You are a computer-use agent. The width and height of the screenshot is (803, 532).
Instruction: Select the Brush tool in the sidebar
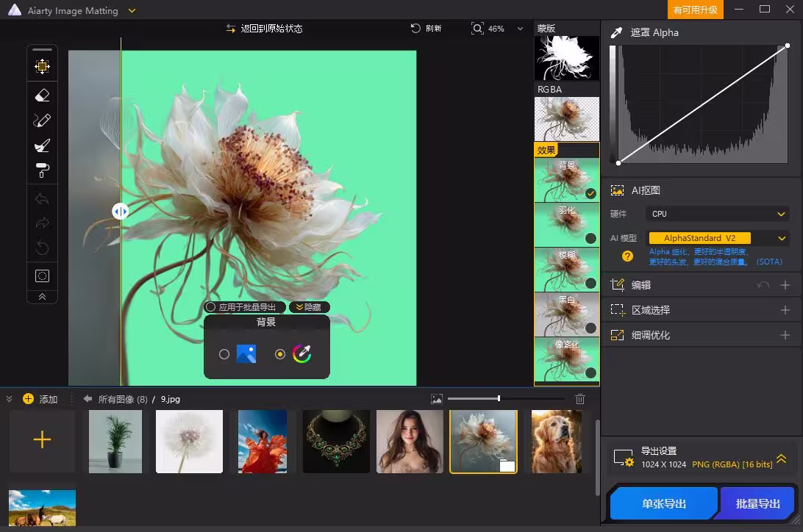[42, 145]
